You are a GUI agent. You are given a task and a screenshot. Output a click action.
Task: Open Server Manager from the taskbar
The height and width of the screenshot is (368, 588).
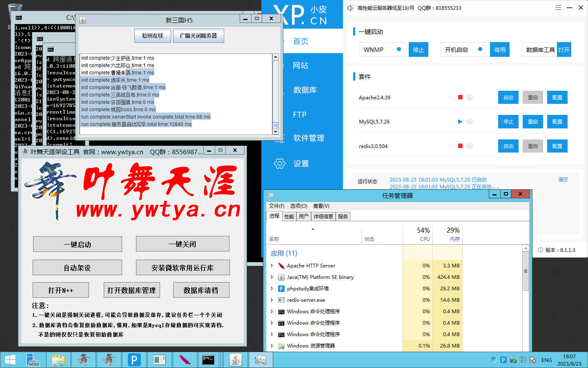click(x=33, y=360)
